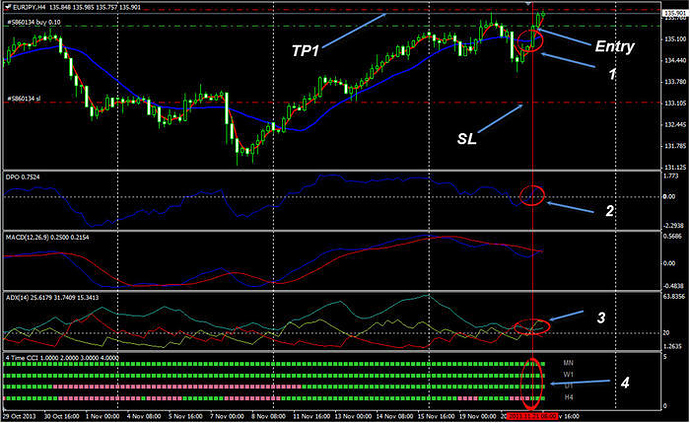The width and height of the screenshot is (690, 423).
Task: Click the '4 Time CCI' indicator label
Action: pos(62,358)
